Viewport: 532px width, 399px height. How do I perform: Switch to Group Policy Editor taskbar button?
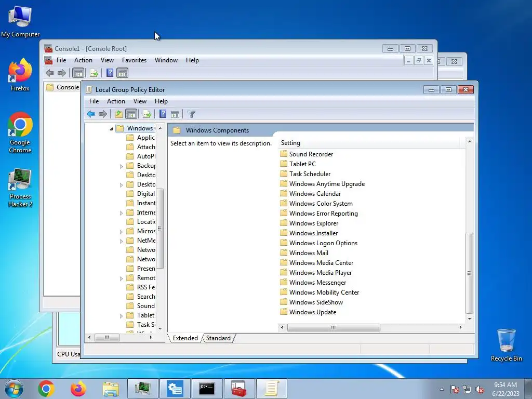[x=271, y=389]
